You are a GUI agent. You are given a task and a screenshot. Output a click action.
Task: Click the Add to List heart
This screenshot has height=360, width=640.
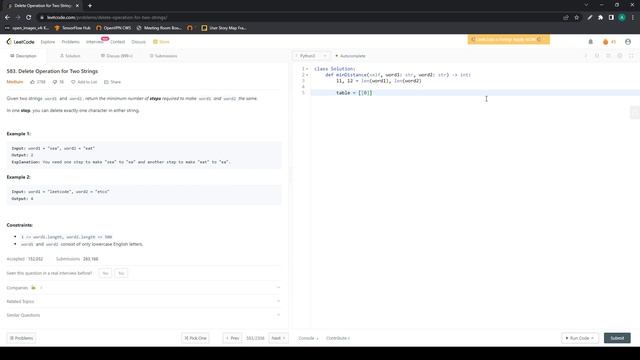[73, 82]
